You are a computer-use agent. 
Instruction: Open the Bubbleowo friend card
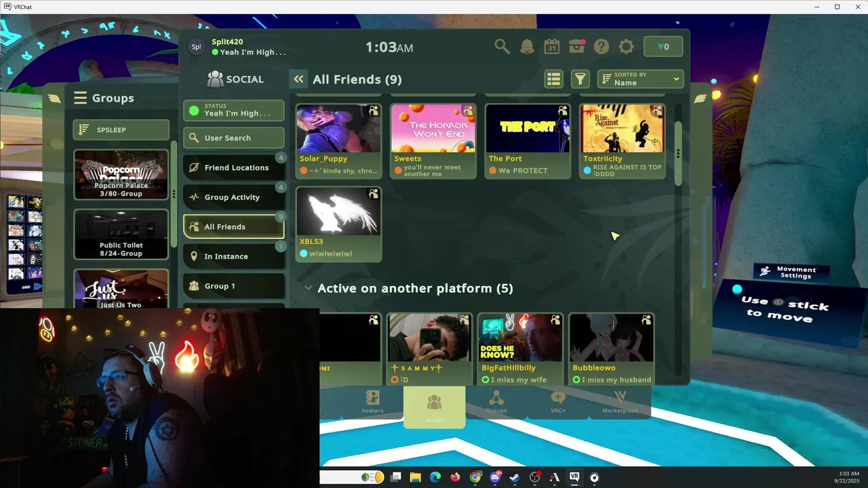point(612,349)
